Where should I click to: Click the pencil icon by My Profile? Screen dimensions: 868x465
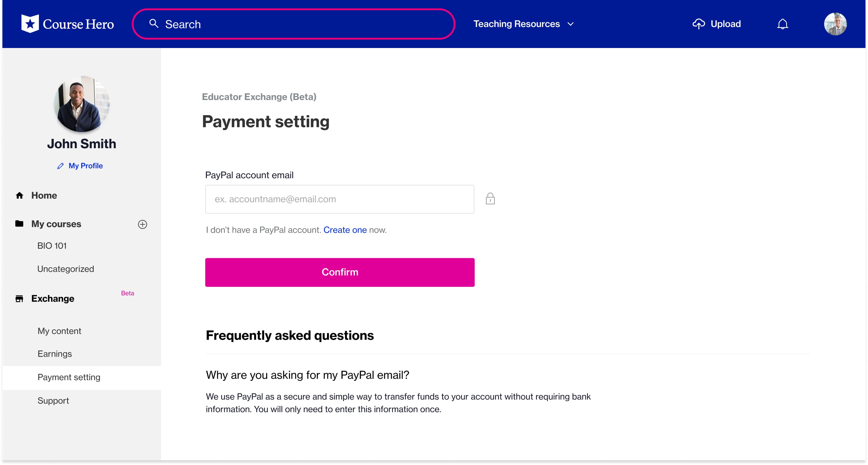pyautogui.click(x=60, y=166)
